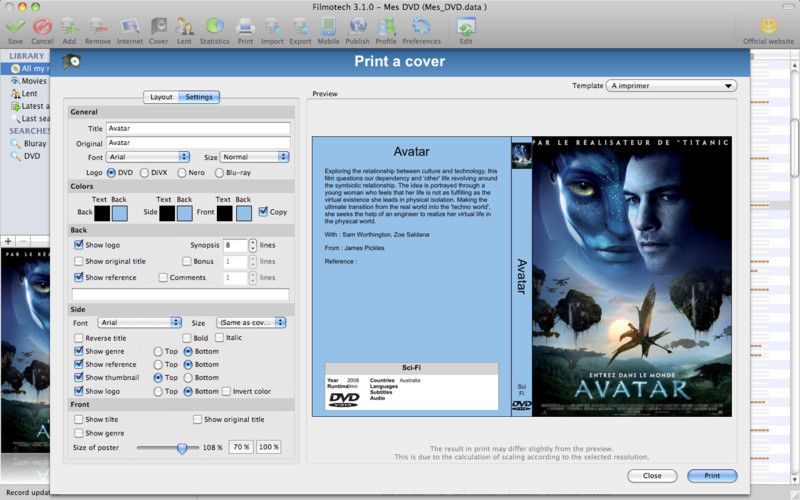The width and height of the screenshot is (800, 500).
Task: Enable the Invert color checkbox
Action: [x=227, y=391]
